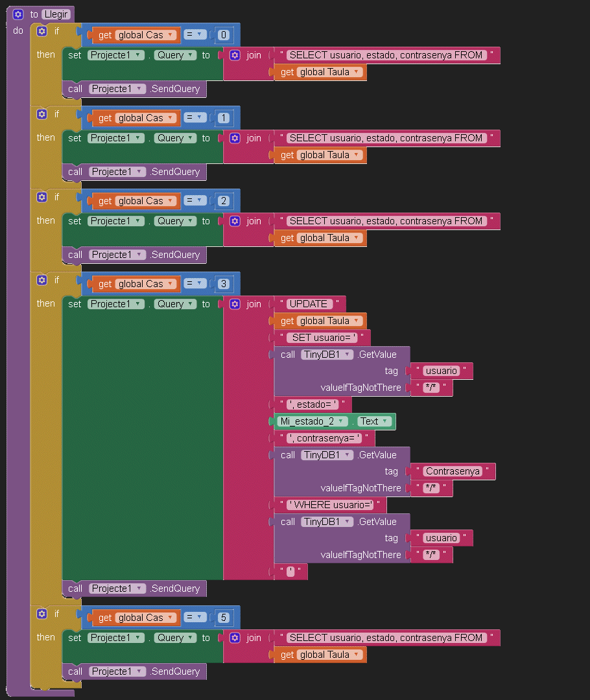Click the gear icon on the Llegir procedure block

pos(18,14)
